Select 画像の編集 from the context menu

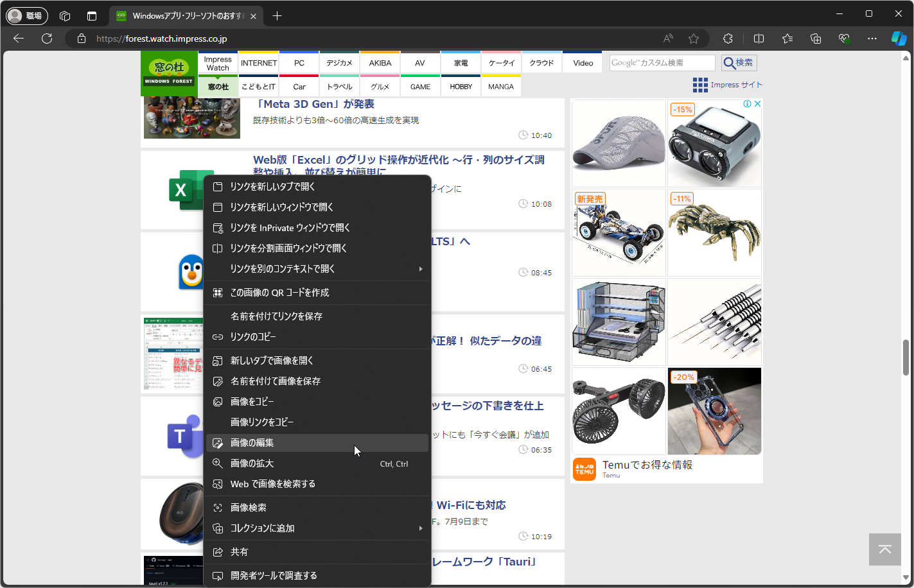(252, 442)
